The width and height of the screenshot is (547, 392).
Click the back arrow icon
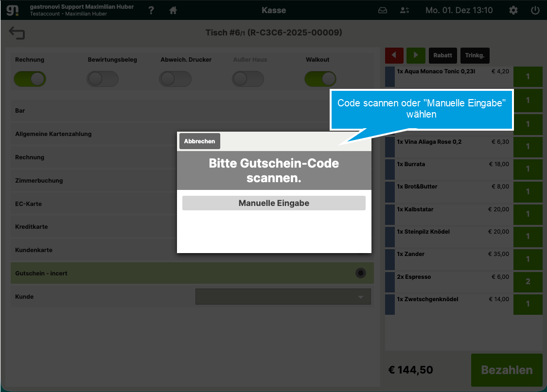tap(17, 33)
